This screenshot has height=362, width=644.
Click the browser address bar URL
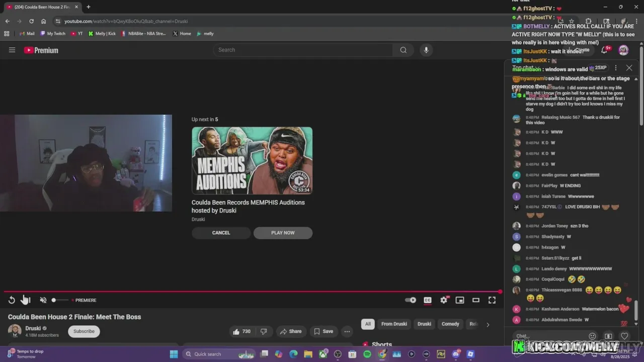pos(126,21)
